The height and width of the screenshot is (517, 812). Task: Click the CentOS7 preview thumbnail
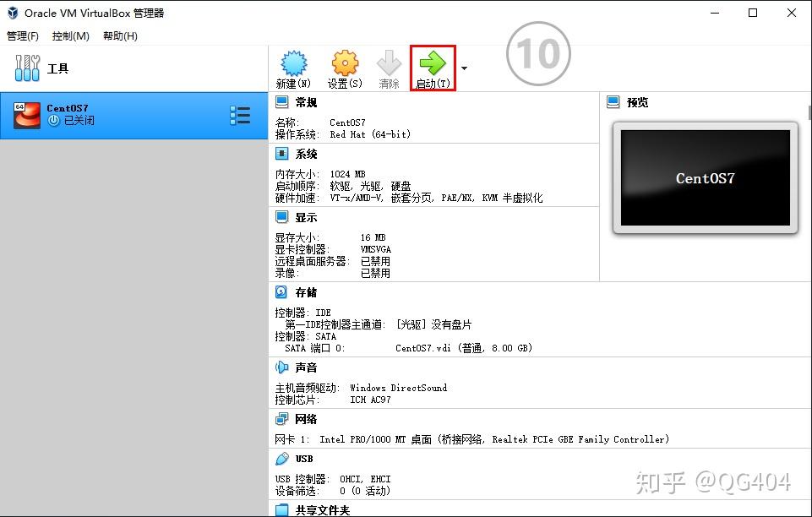[704, 177]
